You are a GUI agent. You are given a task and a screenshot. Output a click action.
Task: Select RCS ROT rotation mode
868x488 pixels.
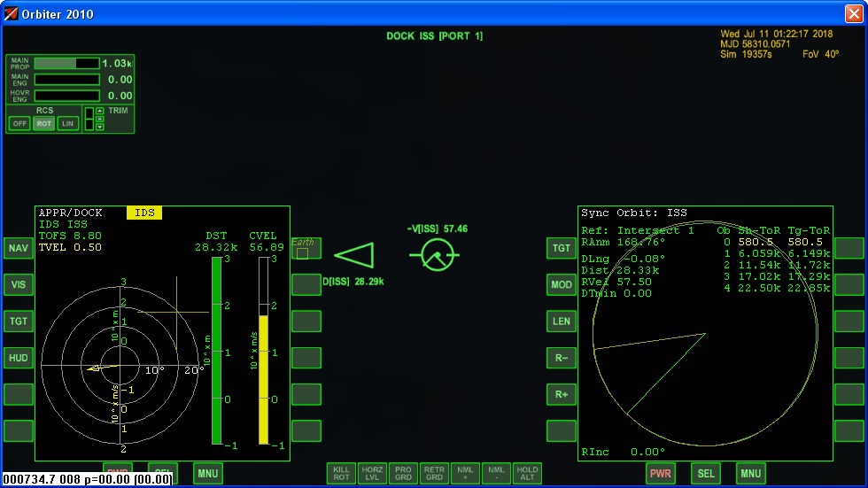43,123
